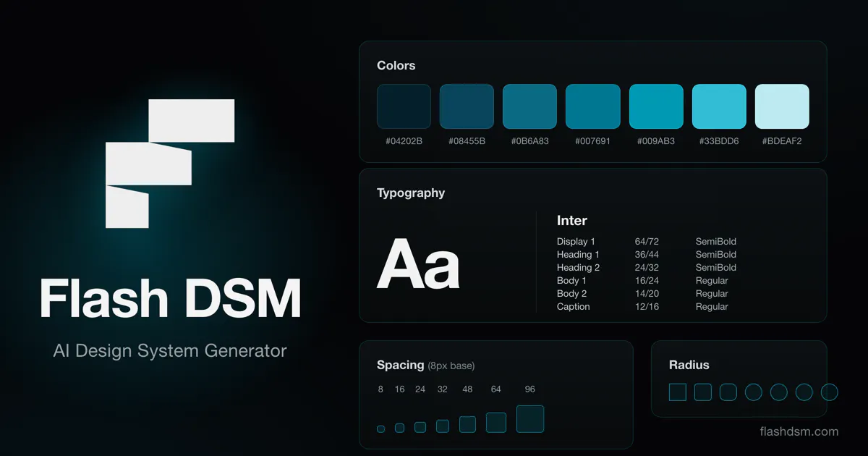The height and width of the screenshot is (456, 868).
Task: Click the "Colors" section heading
Action: pyautogui.click(x=396, y=65)
